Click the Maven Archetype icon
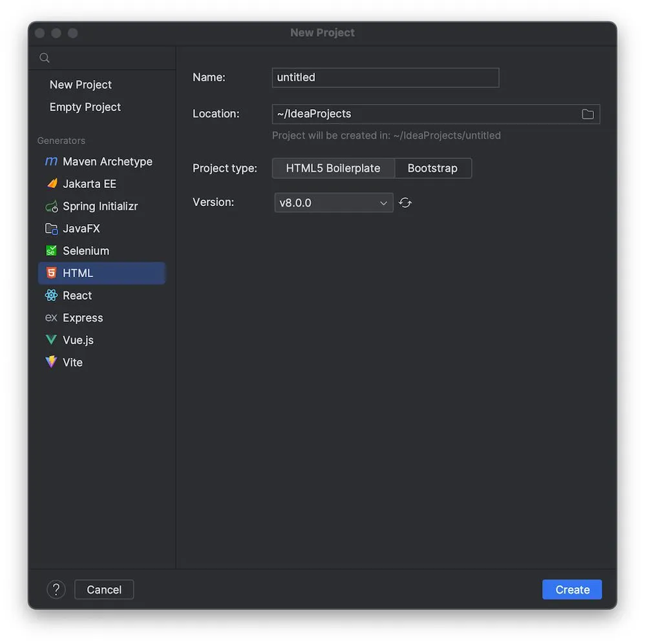The image size is (645, 644). tap(51, 161)
